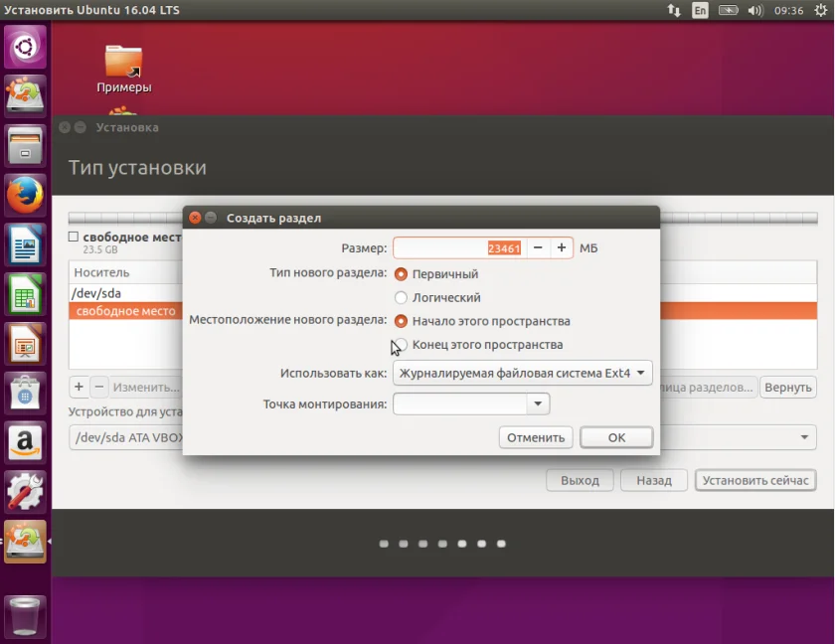Viewport: 835px width, 644px height.
Task: Click the Носитель column header
Action: pyautogui.click(x=125, y=272)
